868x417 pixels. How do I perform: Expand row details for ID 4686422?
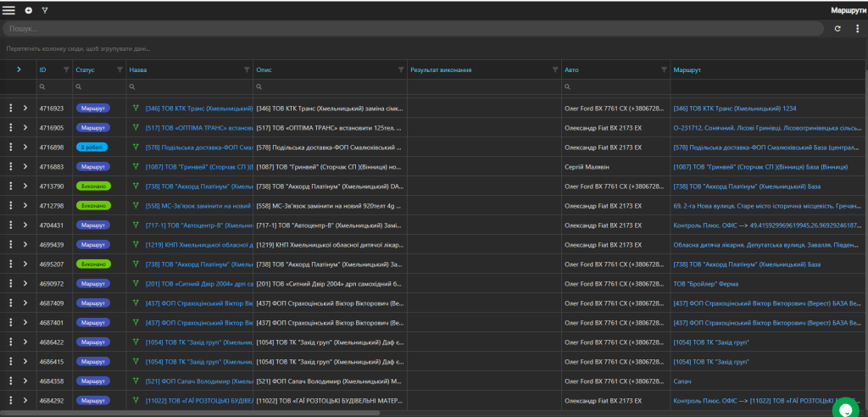[x=25, y=342]
